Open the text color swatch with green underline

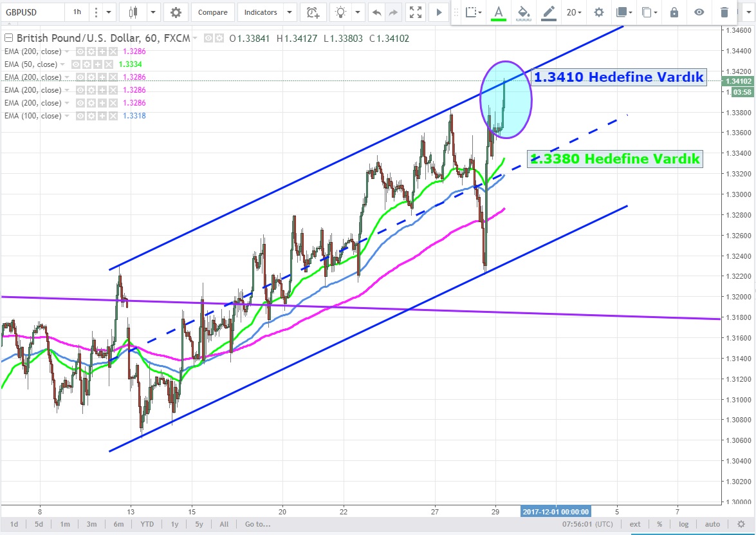(498, 12)
